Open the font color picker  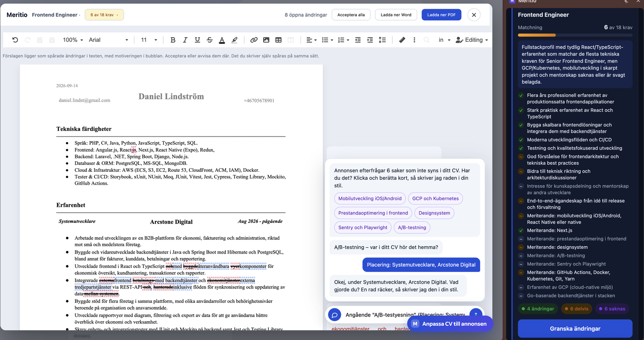pyautogui.click(x=222, y=40)
